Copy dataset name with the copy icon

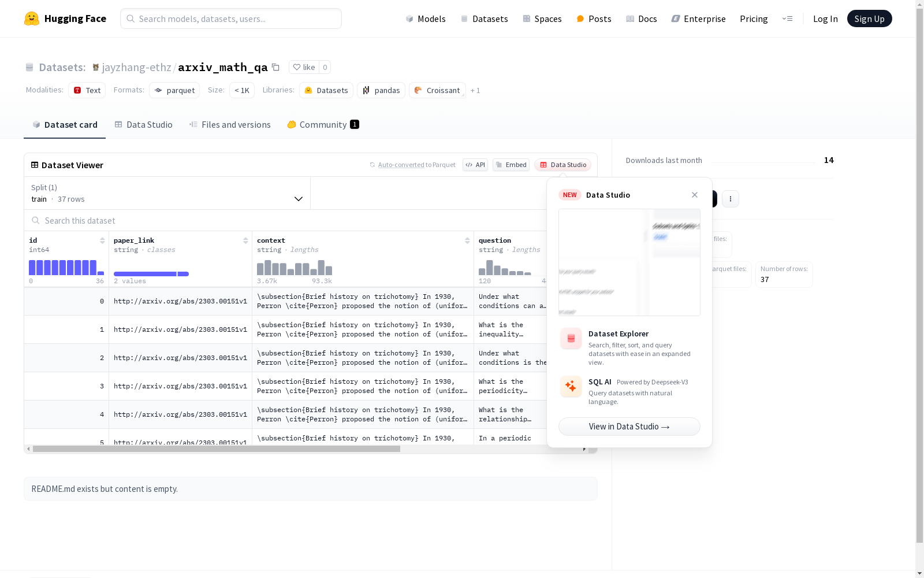click(x=275, y=67)
